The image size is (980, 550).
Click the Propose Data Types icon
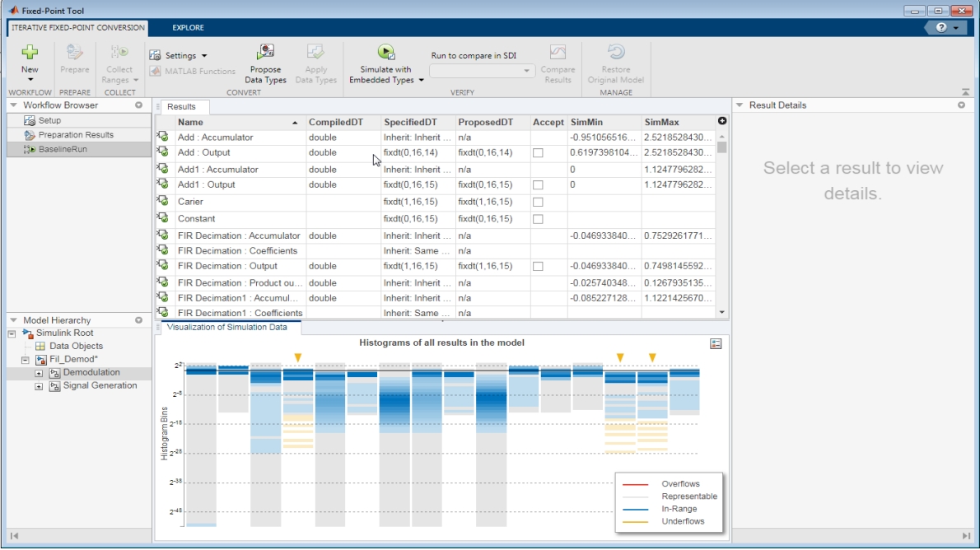tap(265, 53)
